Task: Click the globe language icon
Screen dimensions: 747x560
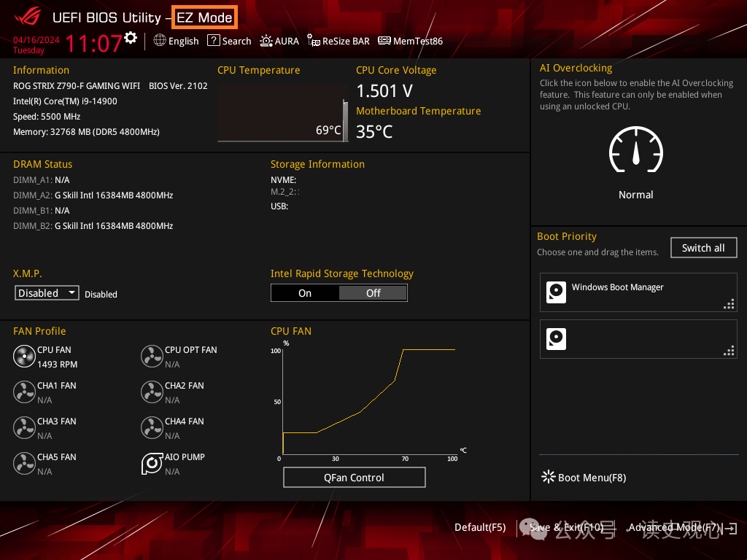Action: 160,41
